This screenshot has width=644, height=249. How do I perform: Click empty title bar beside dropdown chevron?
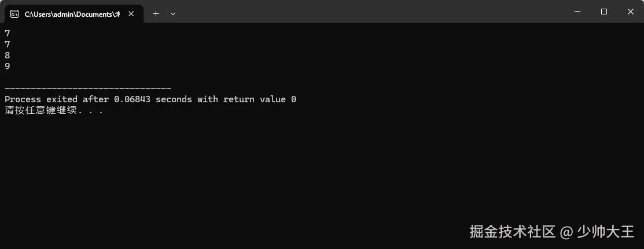[x=370, y=12]
